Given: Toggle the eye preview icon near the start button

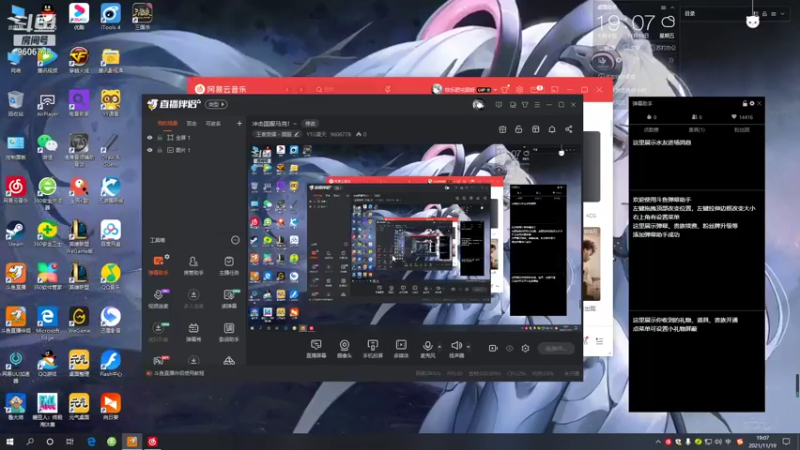Looking at the screenshot, I should [x=509, y=348].
